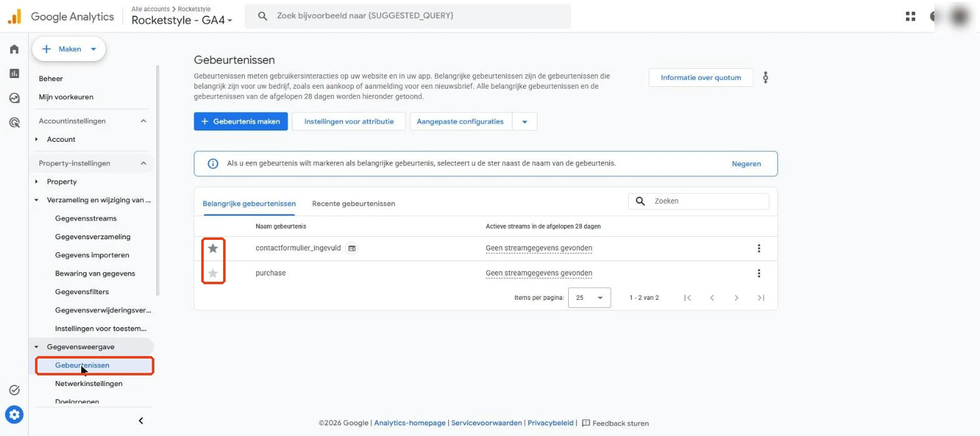
Task: Click the search magnifier in top bar
Action: [x=263, y=16]
